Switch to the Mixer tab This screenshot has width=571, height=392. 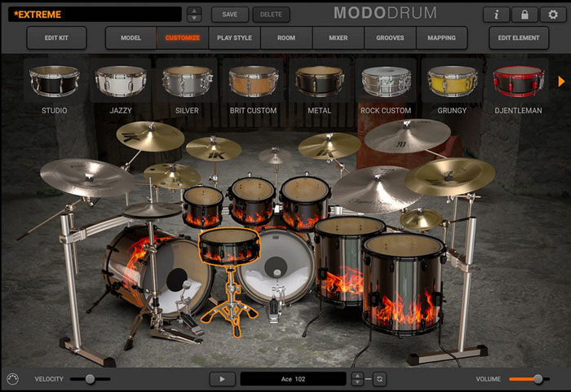[338, 37]
